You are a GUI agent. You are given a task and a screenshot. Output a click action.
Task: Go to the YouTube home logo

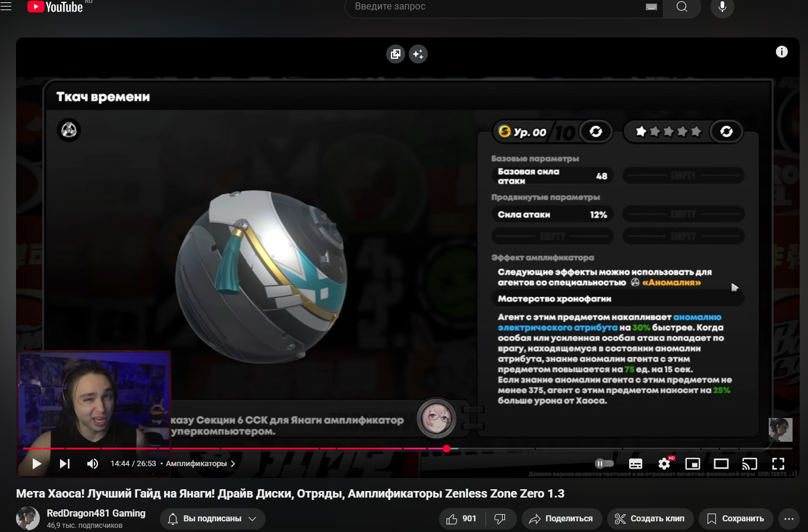point(55,7)
